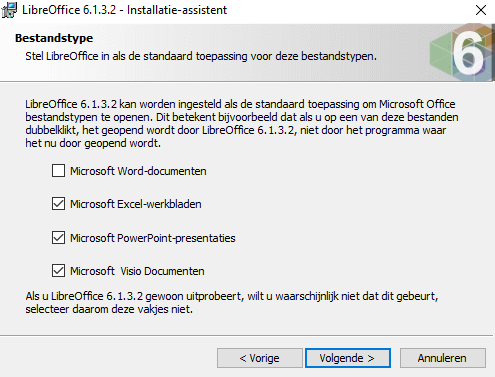Click the Microsoft Word-documenten label text
Screen dimensions: 495x377
coord(138,171)
